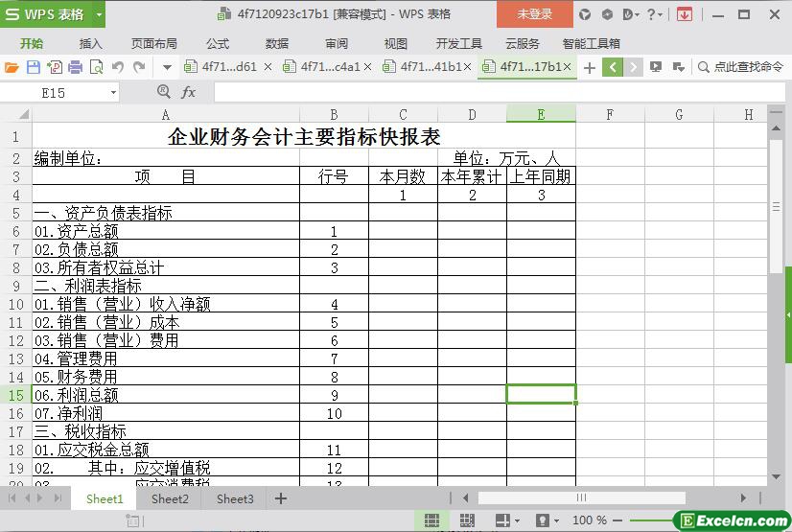Click the 上年同期 header cell

(541, 176)
